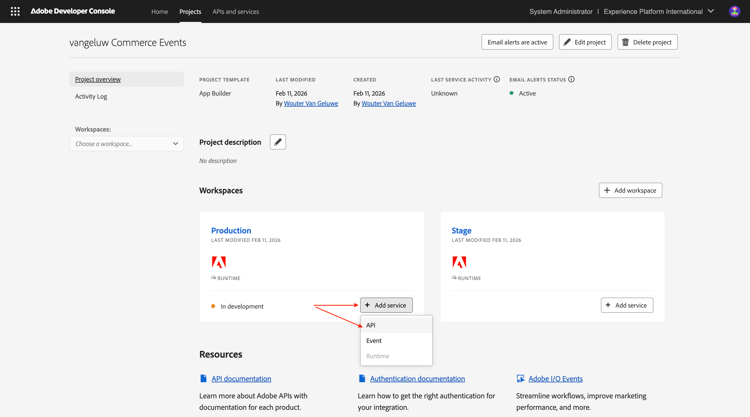This screenshot has height=417, width=750.
Task: Open the organization switcher chevron
Action: point(711,12)
